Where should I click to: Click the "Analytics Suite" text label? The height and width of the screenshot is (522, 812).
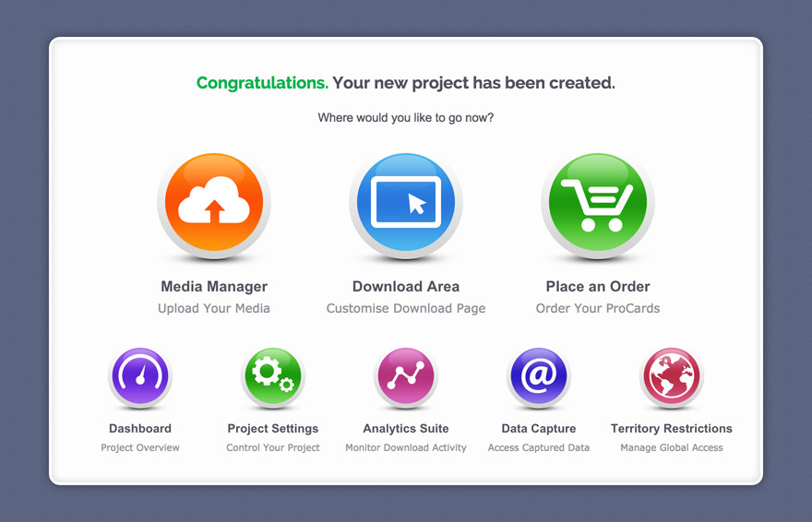(406, 429)
